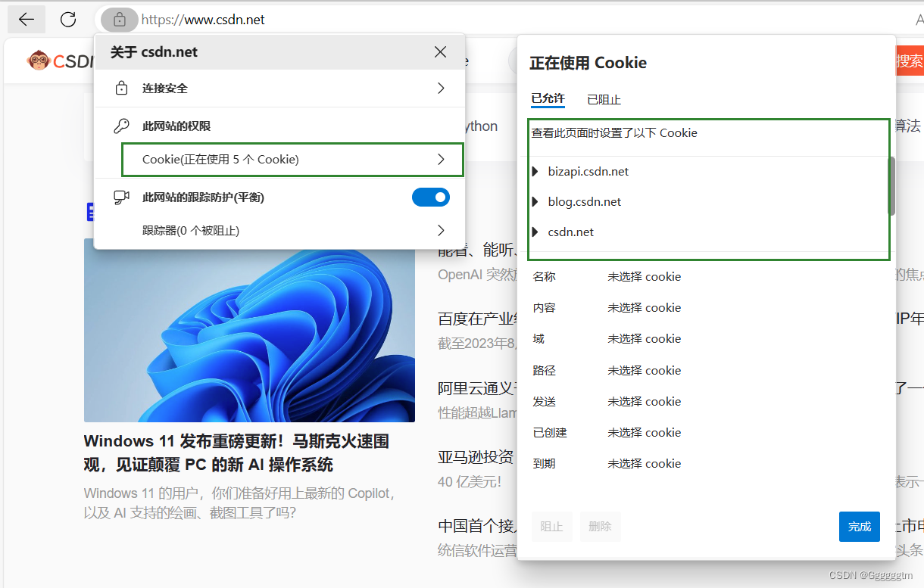Screen dimensions: 924x588
Task: Open the Cookie(正在使用 5 个 Cookie) entry
Action: click(x=292, y=160)
